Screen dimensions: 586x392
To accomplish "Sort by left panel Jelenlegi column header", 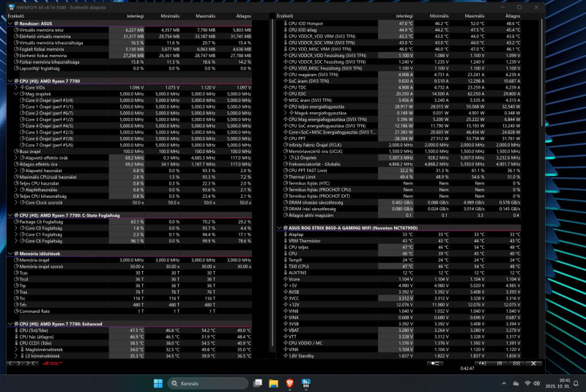I will point(135,16).
